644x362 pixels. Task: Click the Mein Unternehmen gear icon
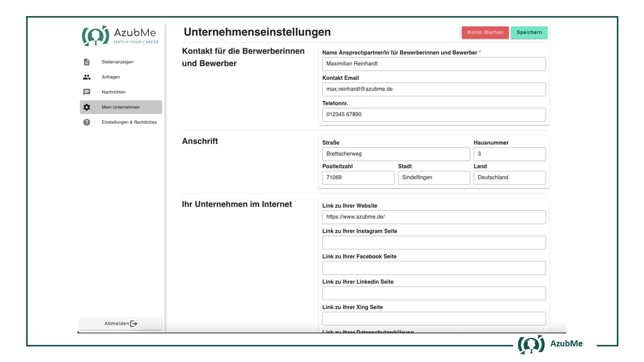click(87, 107)
